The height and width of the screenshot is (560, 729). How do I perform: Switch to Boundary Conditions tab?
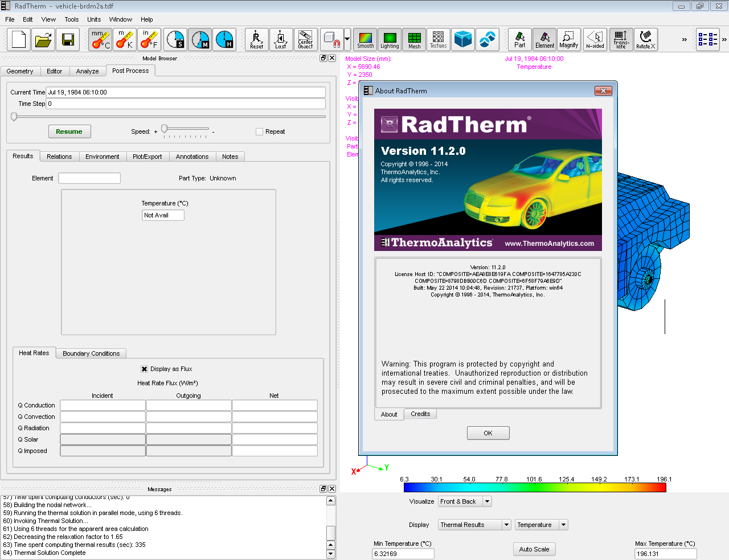91,353
